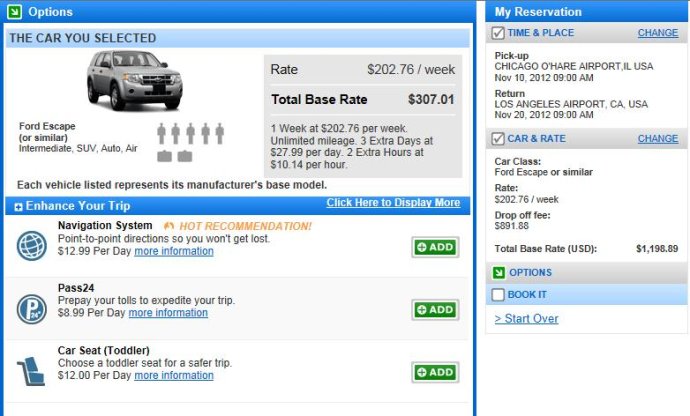Add Pass24 toll prepayment
The image size is (690, 416).
coord(435,309)
